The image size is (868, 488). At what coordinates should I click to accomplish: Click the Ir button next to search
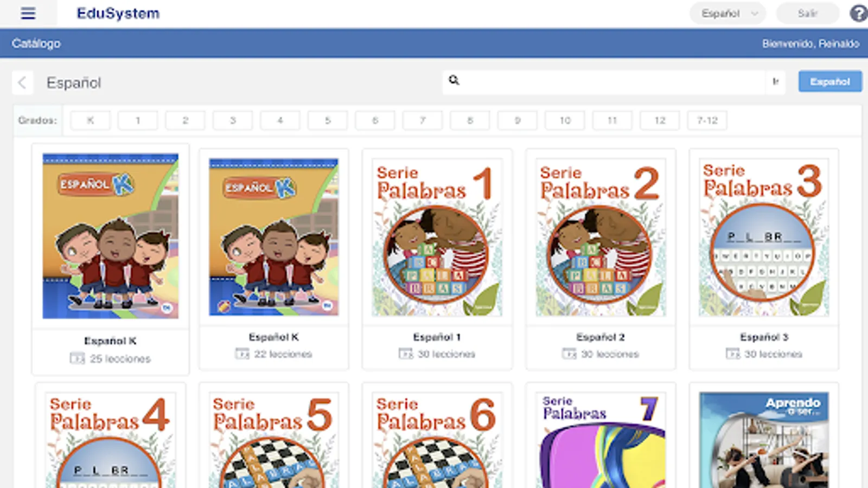776,81
